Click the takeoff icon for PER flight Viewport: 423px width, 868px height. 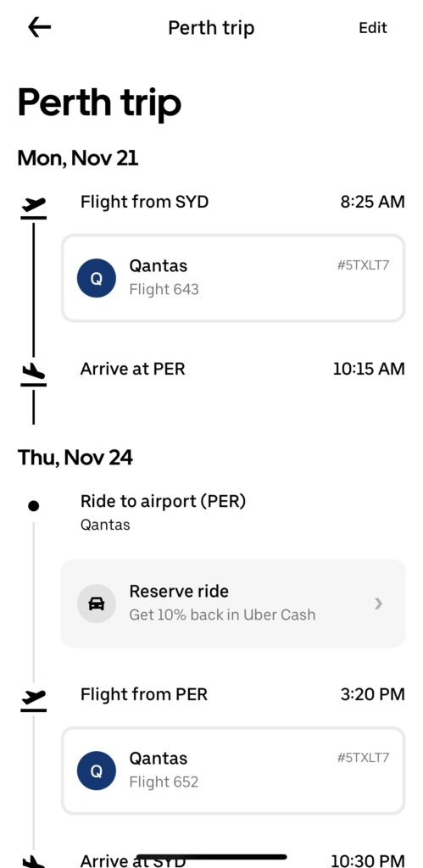[33, 699]
